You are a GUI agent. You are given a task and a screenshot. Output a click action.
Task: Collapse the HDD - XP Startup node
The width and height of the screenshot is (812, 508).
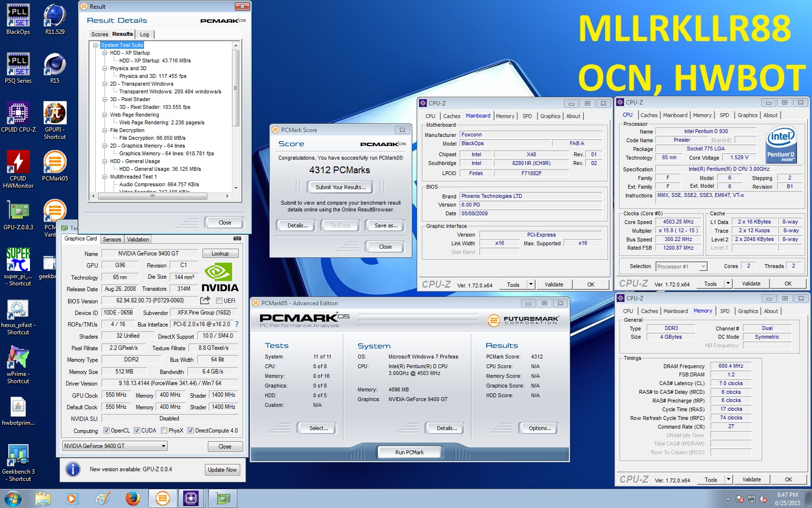104,53
